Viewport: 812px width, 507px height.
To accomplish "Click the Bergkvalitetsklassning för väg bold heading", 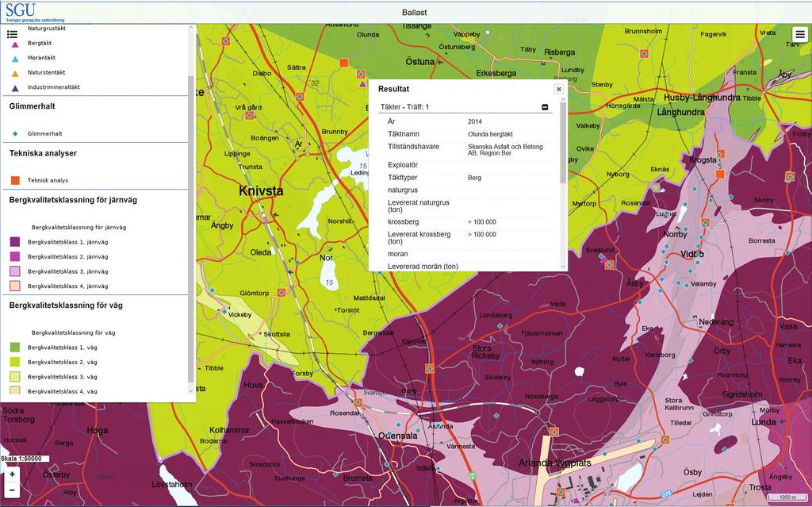I will click(66, 305).
